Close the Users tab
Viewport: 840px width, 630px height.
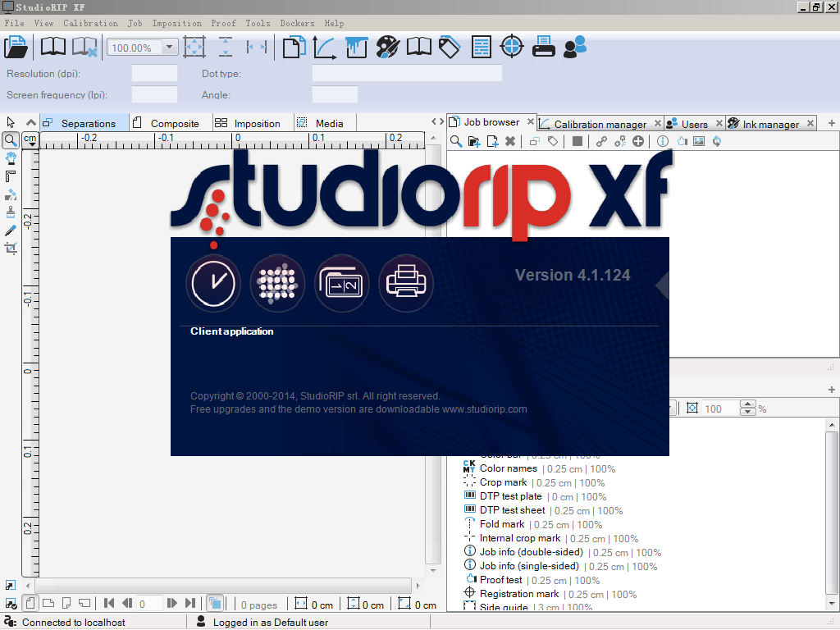point(719,123)
